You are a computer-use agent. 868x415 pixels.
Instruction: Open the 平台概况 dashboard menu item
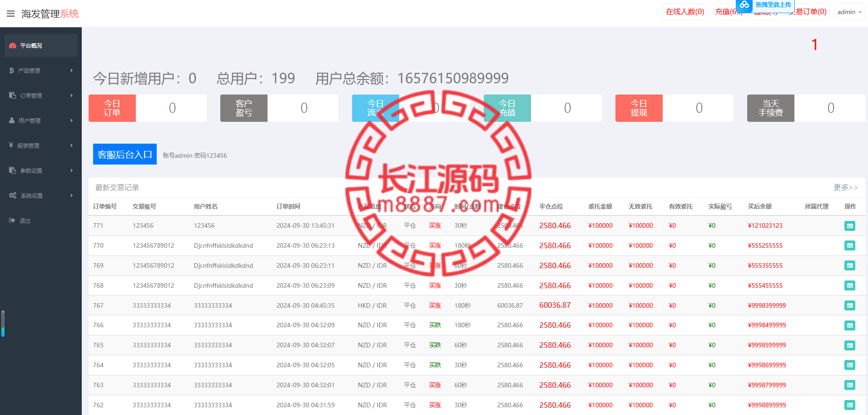(41, 45)
